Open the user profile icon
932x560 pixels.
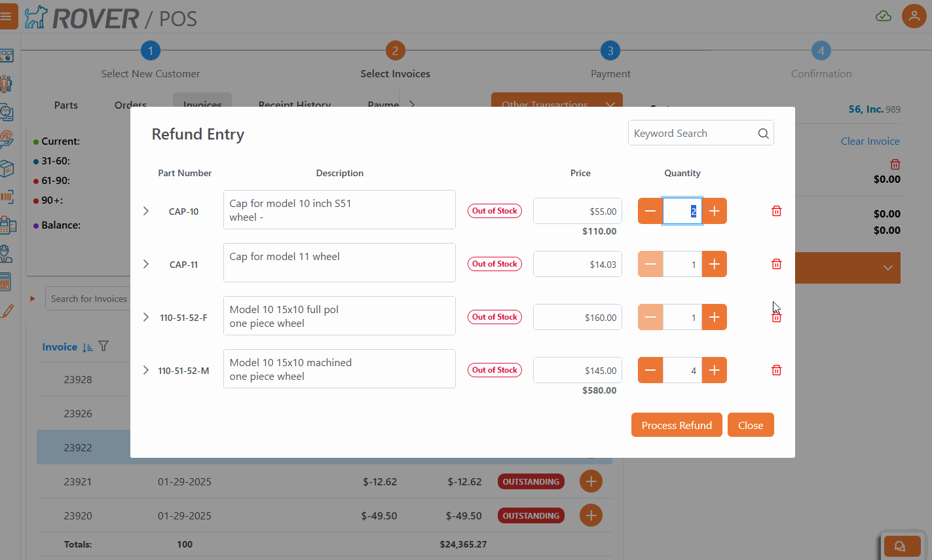(914, 16)
